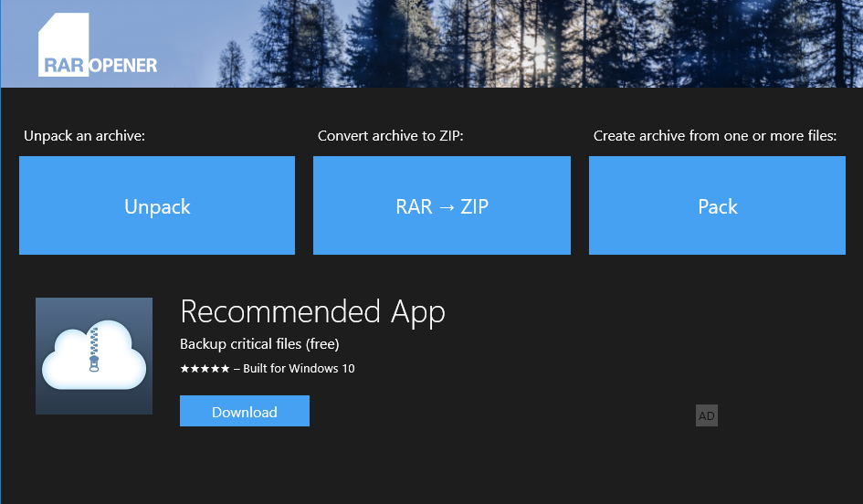Click the AD badge
The image size is (863, 504).
(x=706, y=416)
